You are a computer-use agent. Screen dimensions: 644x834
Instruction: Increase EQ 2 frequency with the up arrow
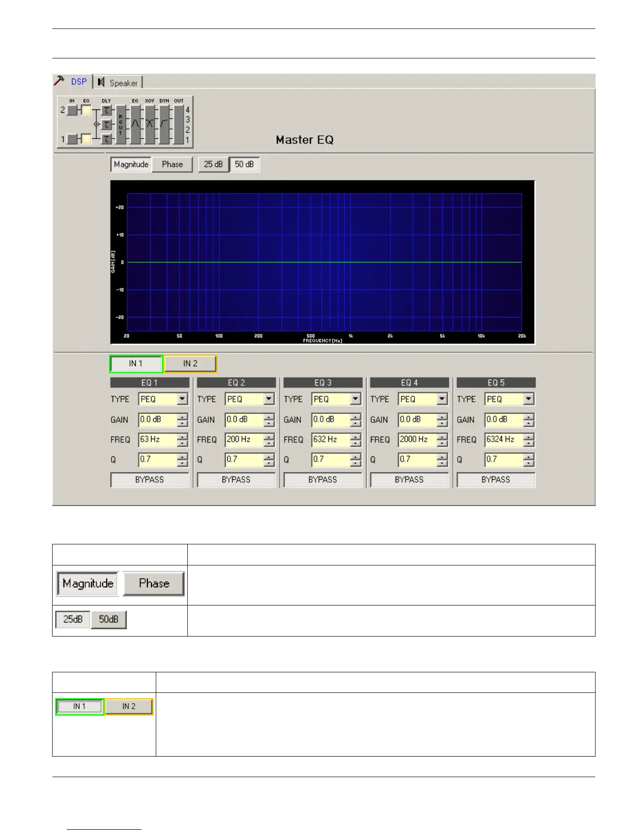click(x=269, y=436)
